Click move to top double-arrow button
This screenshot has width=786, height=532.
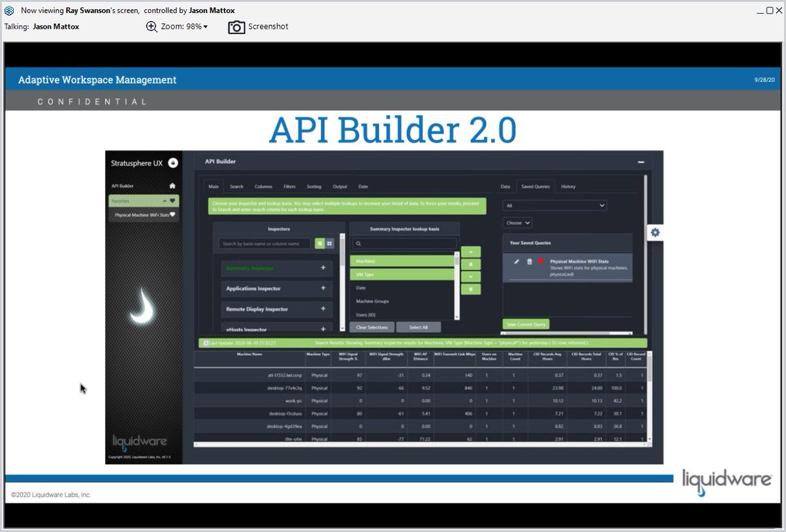pos(471,264)
